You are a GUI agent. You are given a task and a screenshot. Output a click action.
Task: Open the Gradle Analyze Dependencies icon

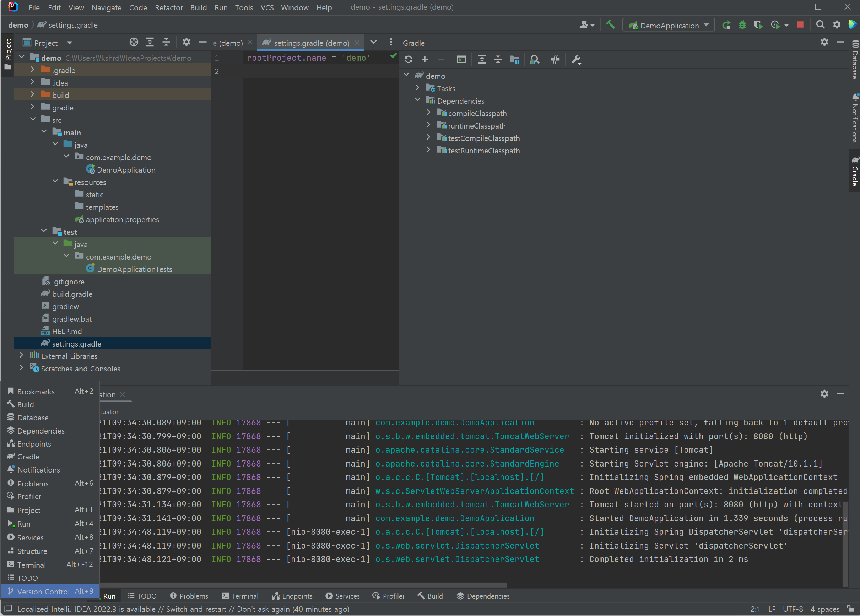pyautogui.click(x=534, y=60)
